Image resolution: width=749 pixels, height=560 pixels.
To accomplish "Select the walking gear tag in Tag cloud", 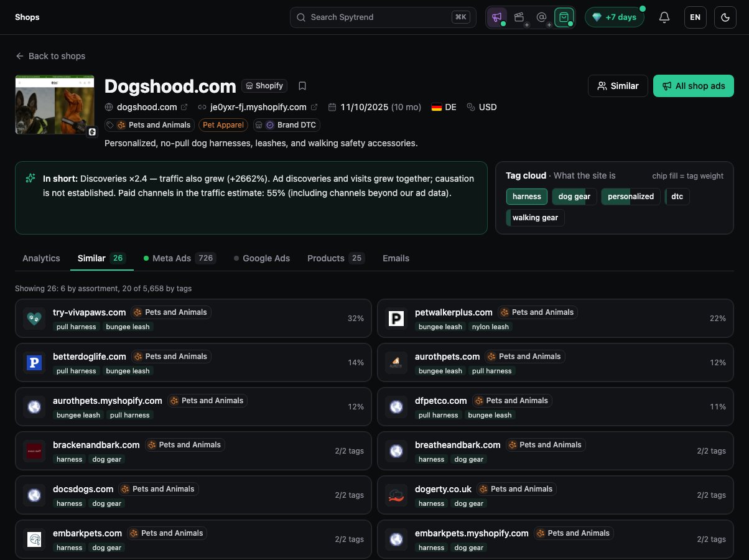I will click(x=535, y=218).
